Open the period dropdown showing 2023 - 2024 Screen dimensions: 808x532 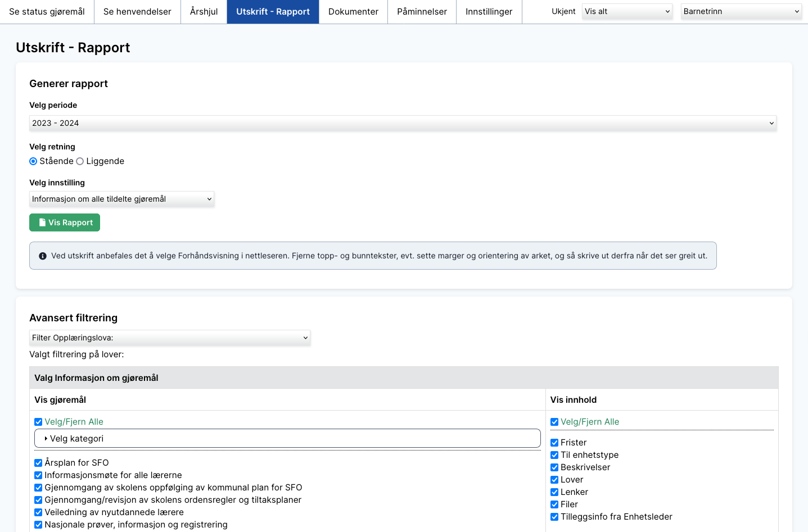point(403,123)
